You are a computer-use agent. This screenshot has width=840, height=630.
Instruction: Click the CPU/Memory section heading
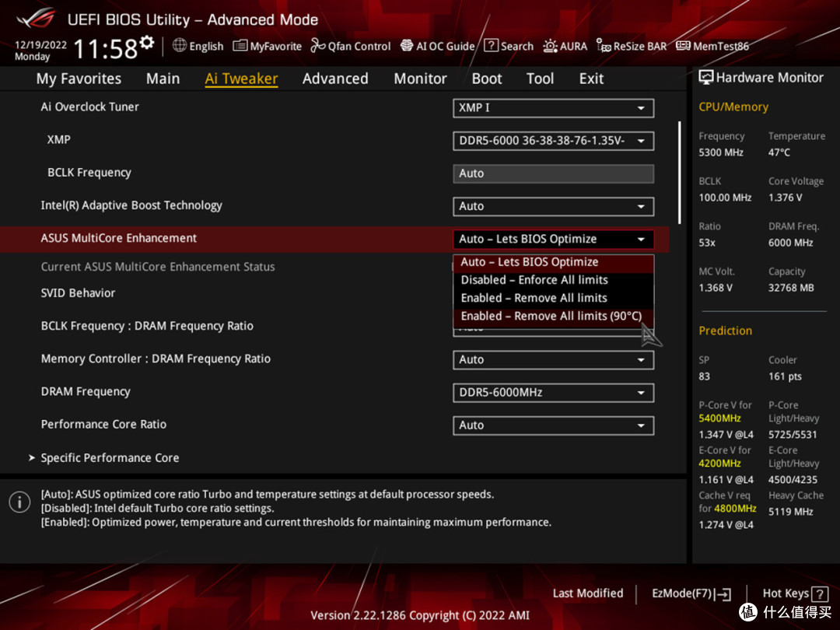click(733, 107)
